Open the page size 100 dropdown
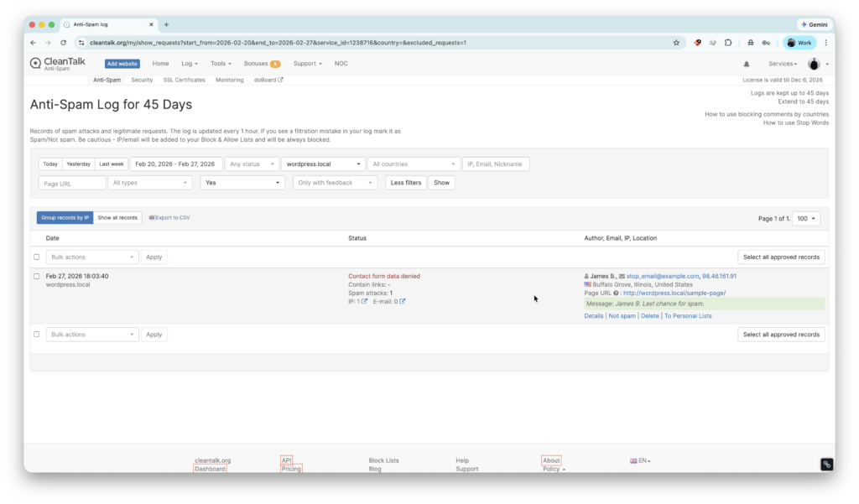 point(804,218)
